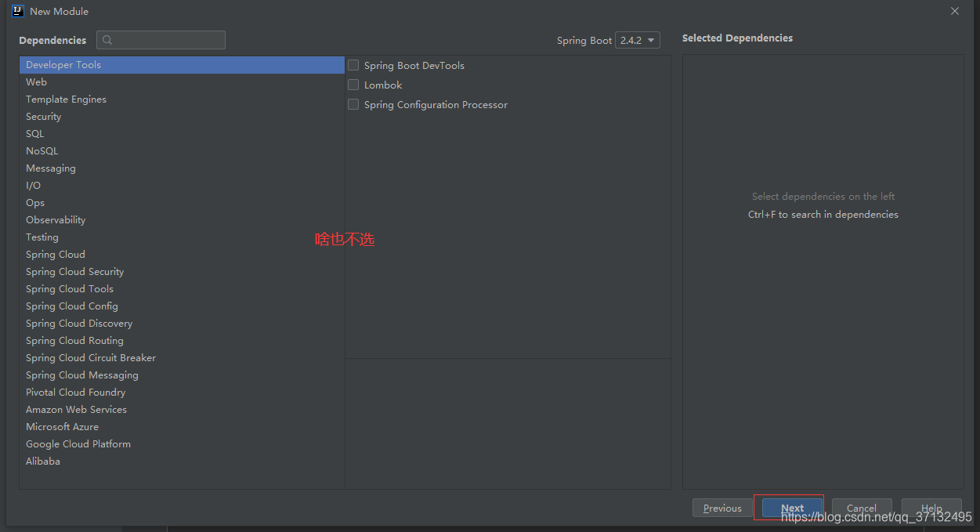
Task: Click the Spring Boot DevTools label text
Action: pyautogui.click(x=414, y=66)
